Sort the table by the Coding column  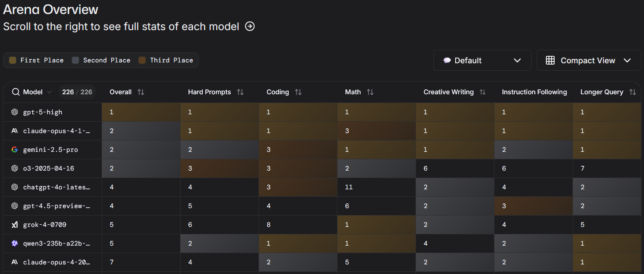point(298,92)
